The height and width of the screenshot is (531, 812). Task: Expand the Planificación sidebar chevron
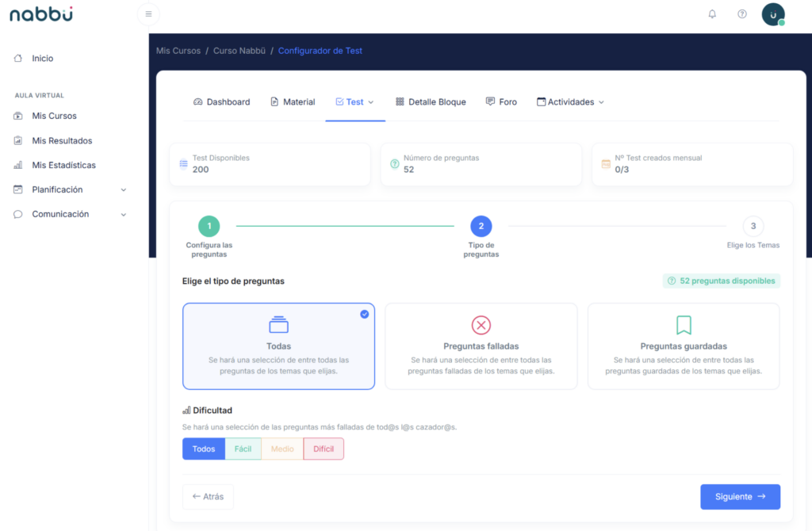[124, 190]
